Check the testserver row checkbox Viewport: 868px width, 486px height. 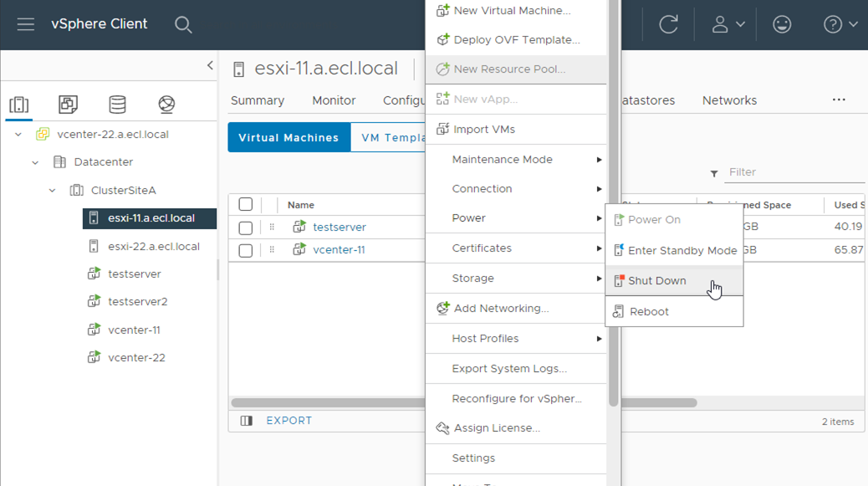coord(245,228)
